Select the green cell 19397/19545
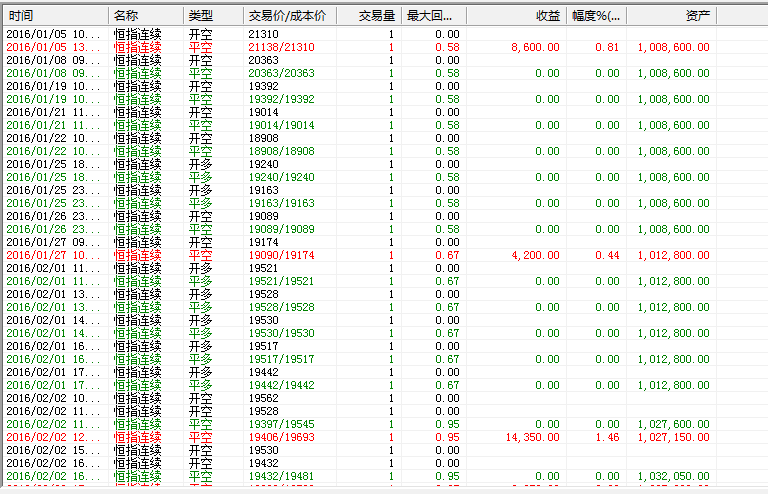This screenshot has width=768, height=494. [282, 424]
